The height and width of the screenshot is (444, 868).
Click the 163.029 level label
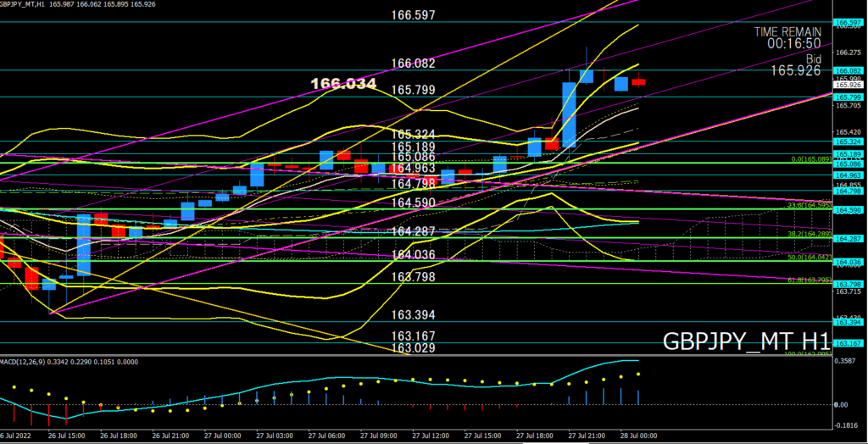pos(413,348)
